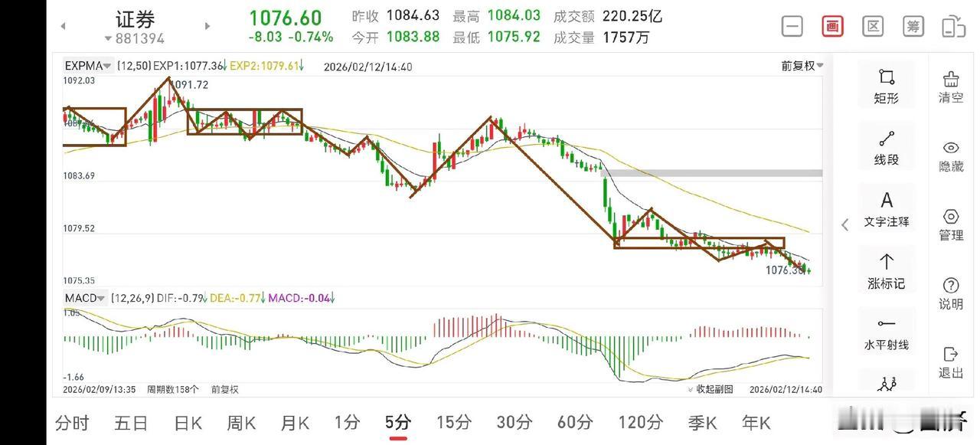Select the gray horizontal band drawn at 1083.69
The image size is (980, 445).
[712, 173]
